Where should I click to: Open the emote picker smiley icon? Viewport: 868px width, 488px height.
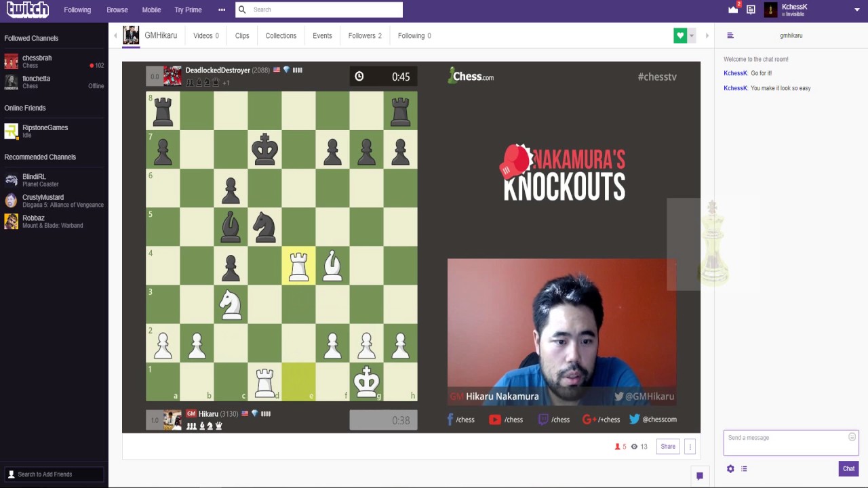[x=852, y=438]
